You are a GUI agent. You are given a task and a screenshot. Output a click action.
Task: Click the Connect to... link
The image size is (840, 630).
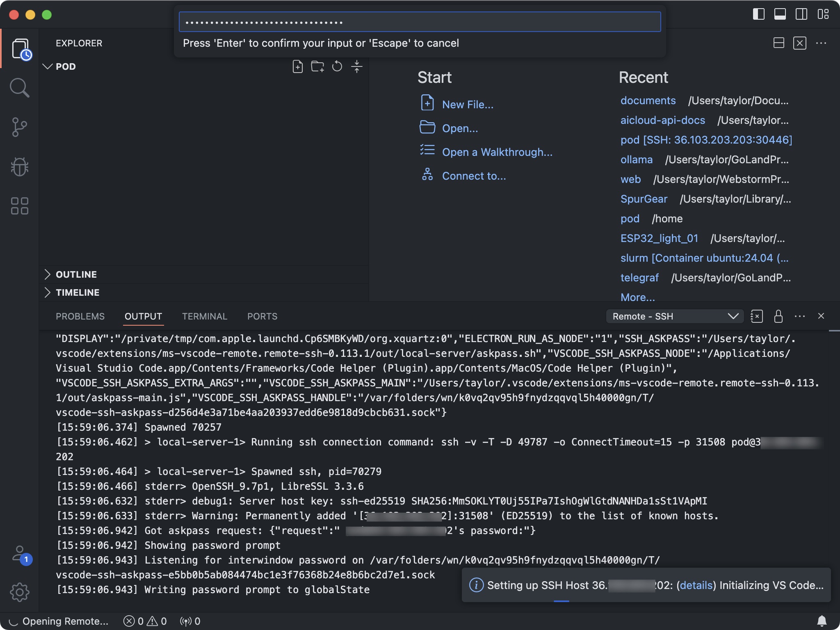click(x=474, y=176)
